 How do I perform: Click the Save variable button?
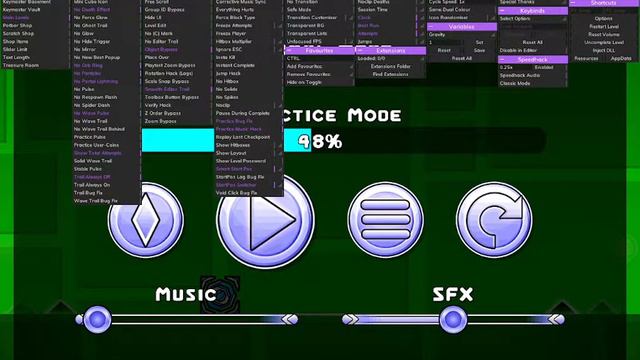click(480, 51)
